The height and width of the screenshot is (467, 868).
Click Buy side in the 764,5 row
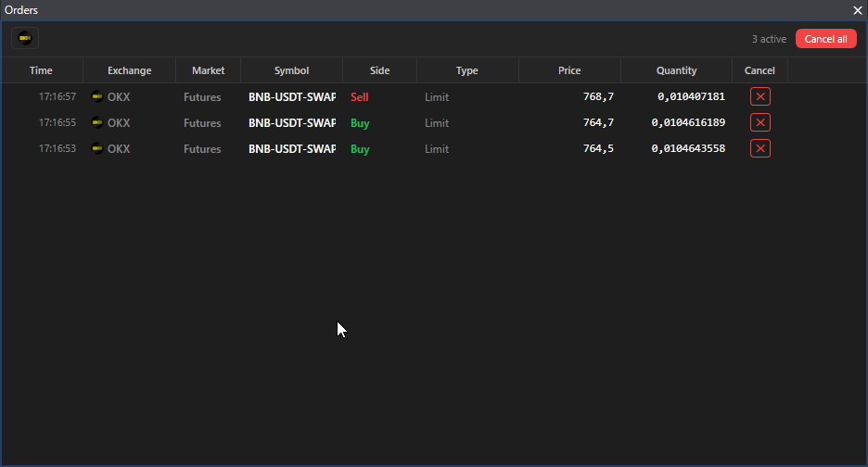(x=360, y=149)
